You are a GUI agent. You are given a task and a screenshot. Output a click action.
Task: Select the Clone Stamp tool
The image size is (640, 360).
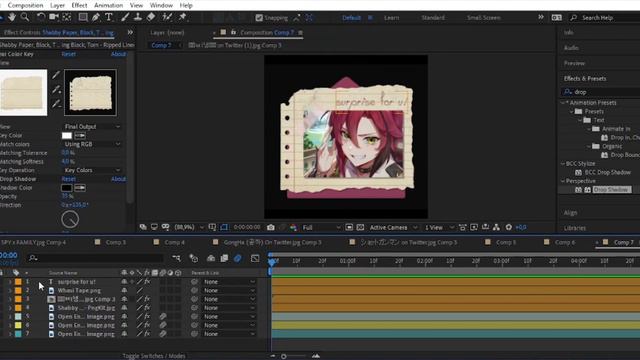pyautogui.click(x=138, y=17)
